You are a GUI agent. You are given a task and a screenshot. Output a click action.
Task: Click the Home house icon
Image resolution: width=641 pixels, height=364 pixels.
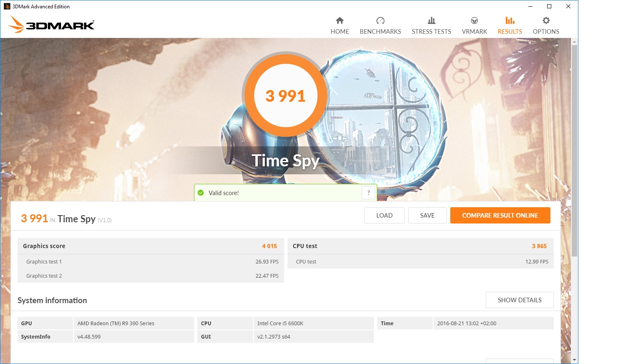340,20
